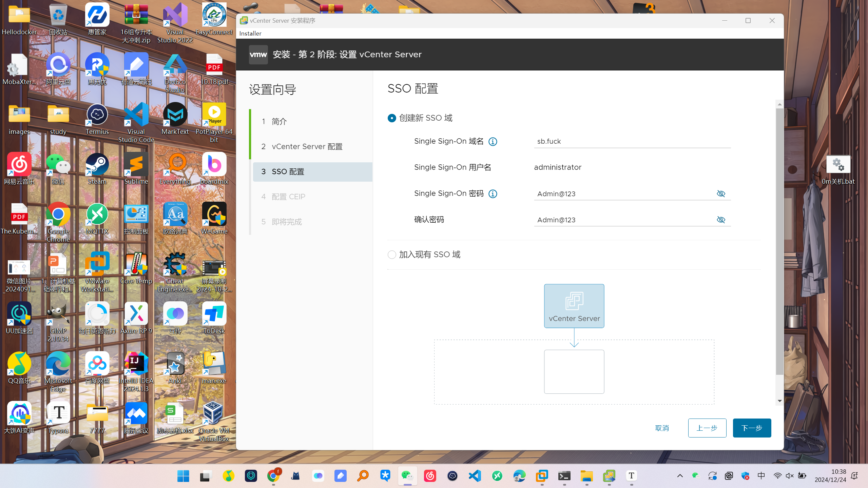The height and width of the screenshot is (488, 868).
Task: Open the Windows Start button
Action: click(183, 476)
